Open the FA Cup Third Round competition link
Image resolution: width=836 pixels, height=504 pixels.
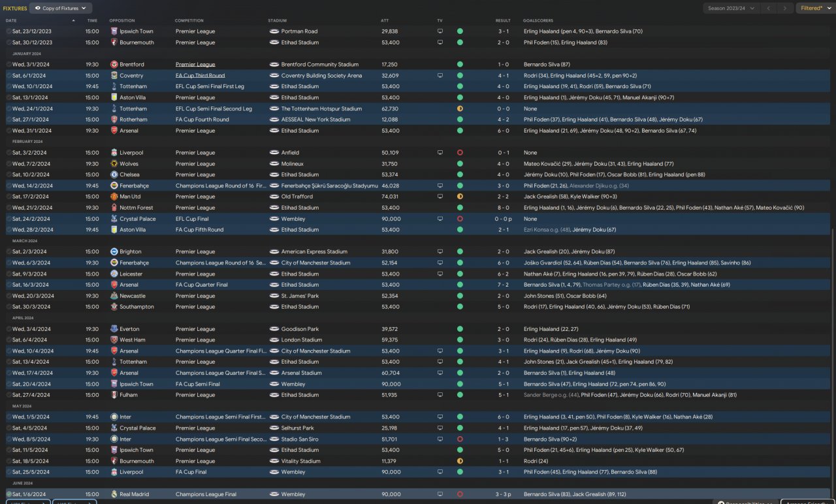click(200, 76)
